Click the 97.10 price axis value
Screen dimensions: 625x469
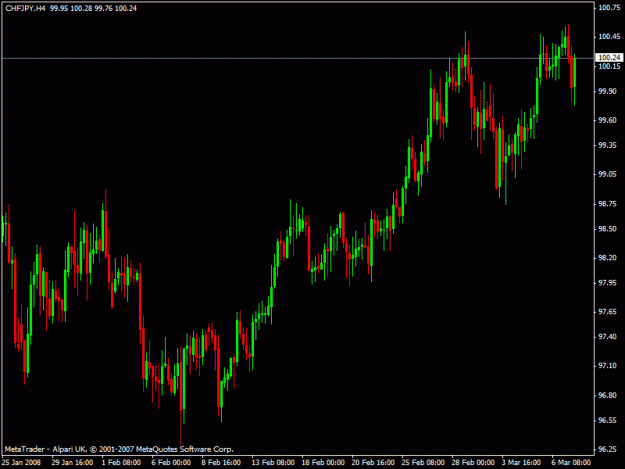click(608, 366)
